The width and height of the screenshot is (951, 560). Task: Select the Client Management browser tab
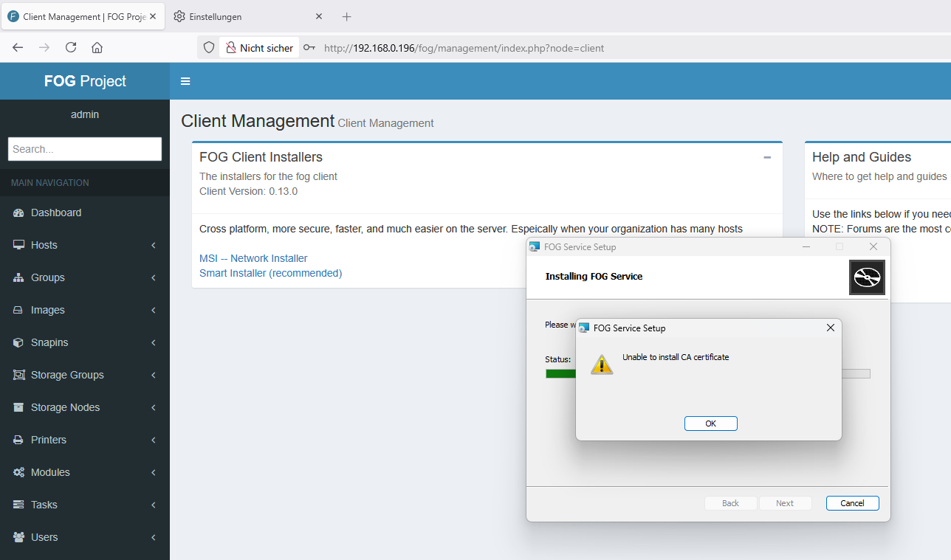click(82, 16)
